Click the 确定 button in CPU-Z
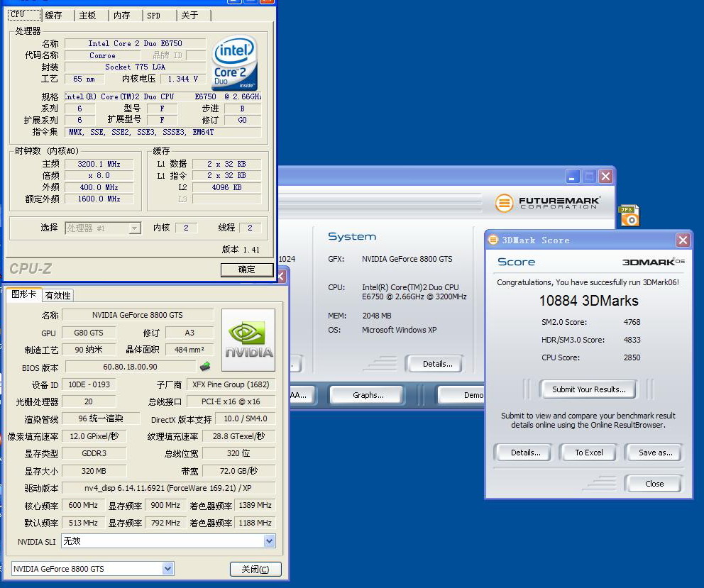The height and width of the screenshot is (588, 704). pos(247,270)
